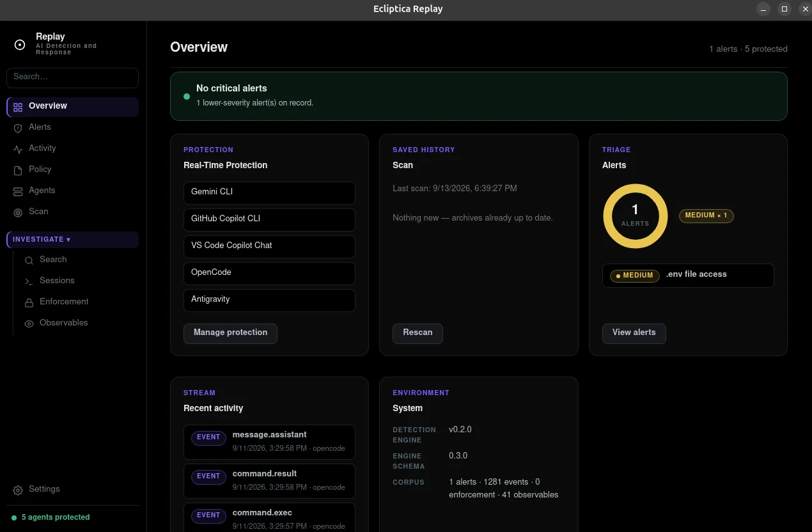
Task: Click the 1 alerts · 5 protected summary
Action: click(748, 49)
